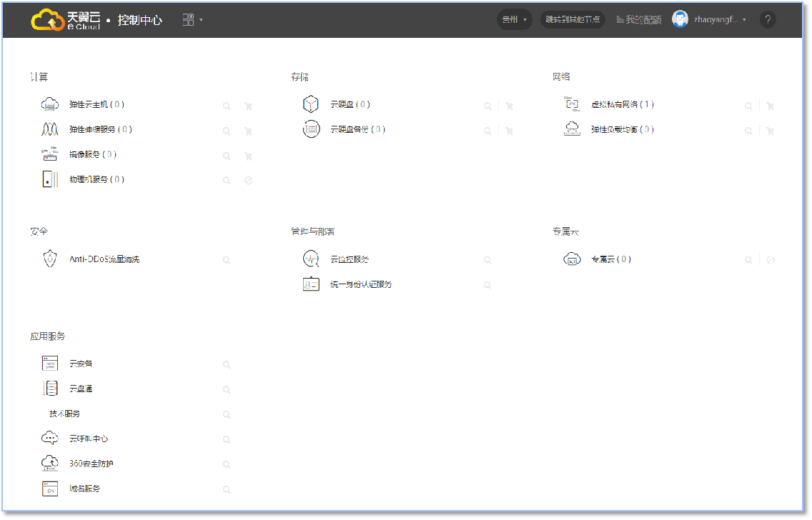812x520 pixels.
Task: Click the cart icon beside 虚拟私有网络
Action: 770,106
